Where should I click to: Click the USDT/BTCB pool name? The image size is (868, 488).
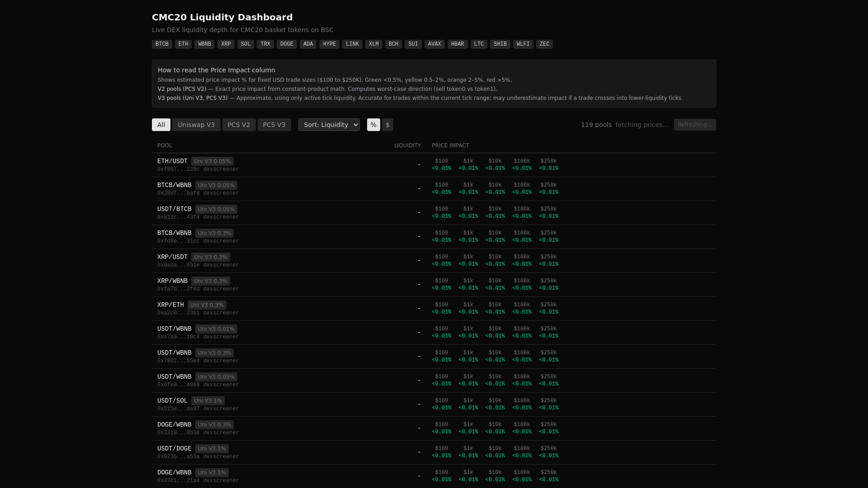(175, 209)
